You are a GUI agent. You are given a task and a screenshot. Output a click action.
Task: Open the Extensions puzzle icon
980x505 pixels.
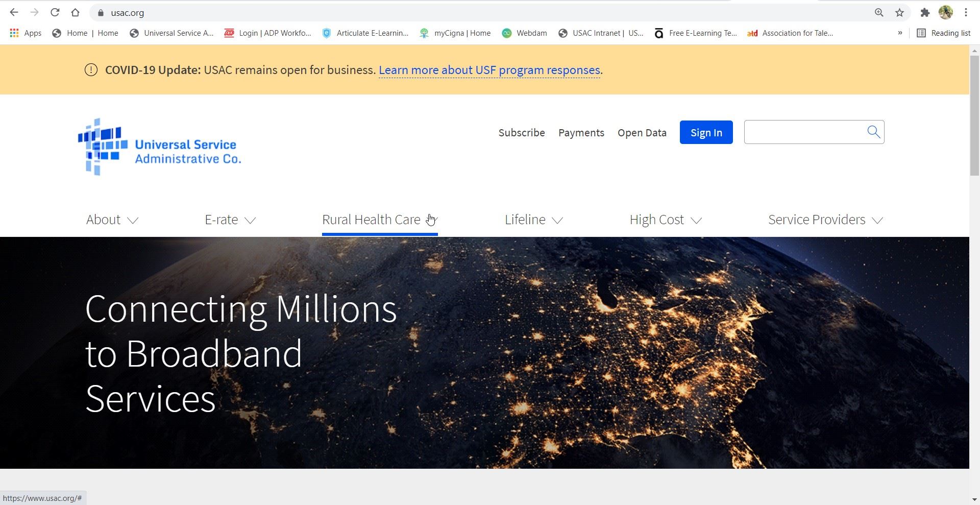[x=925, y=13]
